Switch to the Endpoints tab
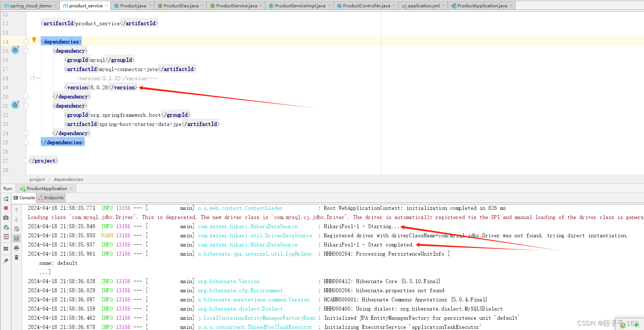Viewport: 644px width, 330px height. tap(51, 198)
